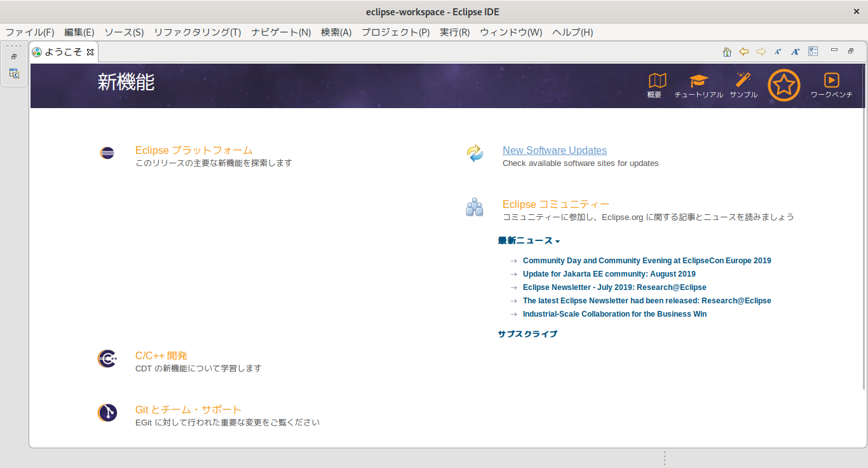
Task: Go to the ワークベンチ play icon
Action: [831, 80]
